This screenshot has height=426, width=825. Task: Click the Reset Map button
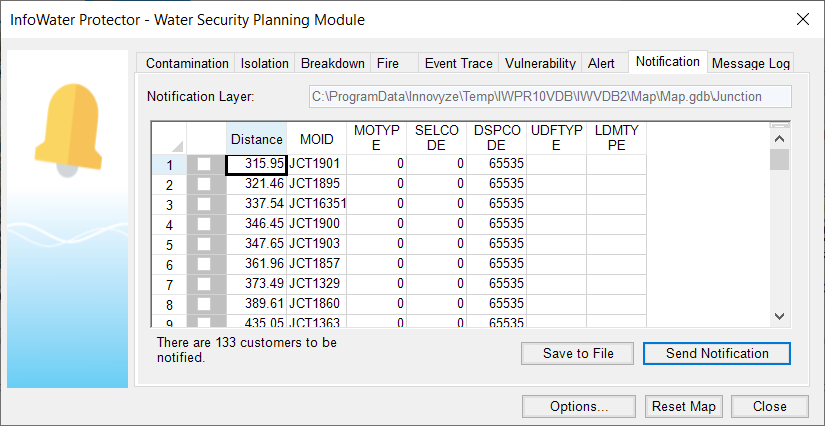[683, 407]
